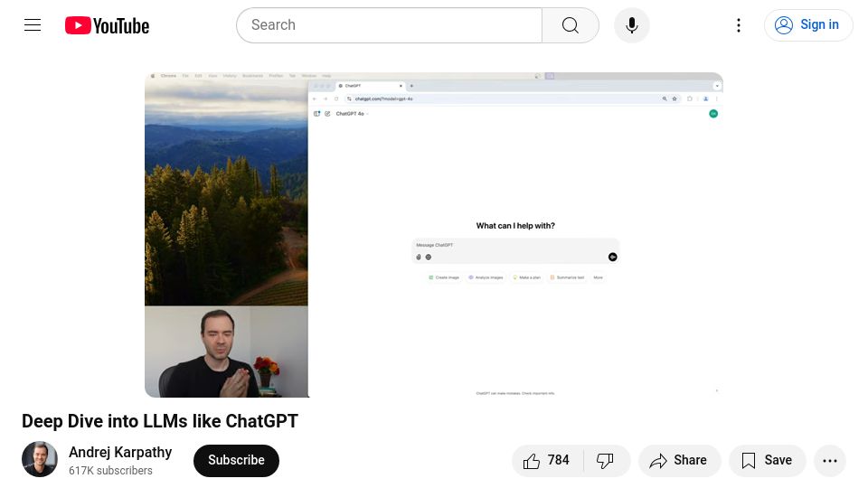Click the video title Deep Dive into LLMs
Image resolution: width=868 pixels, height=488 pixels.
(x=160, y=421)
